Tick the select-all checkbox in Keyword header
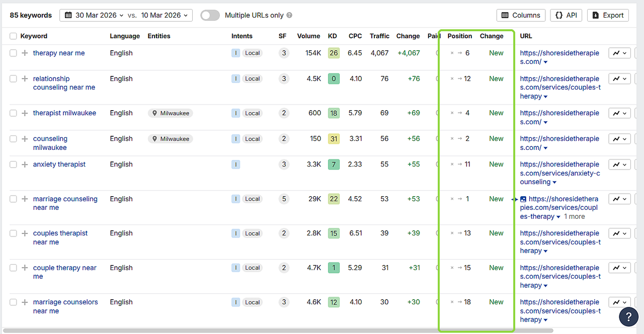Image resolution: width=644 pixels, height=334 pixels. pos(13,36)
